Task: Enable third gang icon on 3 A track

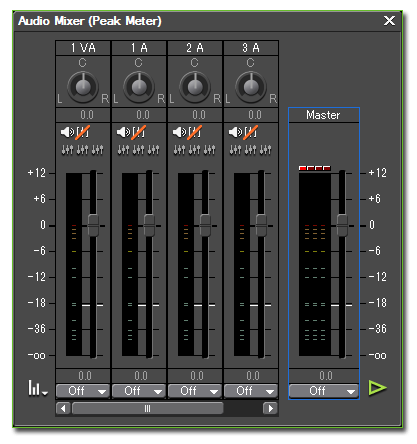Action: pyautogui.click(x=265, y=150)
